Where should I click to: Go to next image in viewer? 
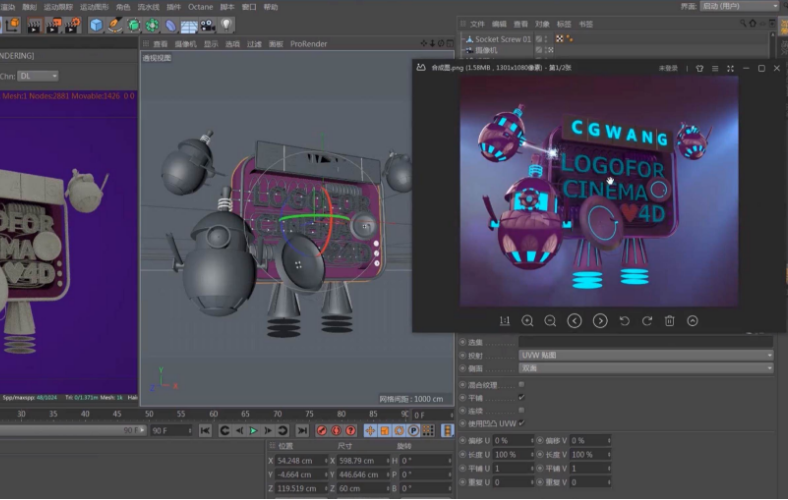pyautogui.click(x=600, y=321)
